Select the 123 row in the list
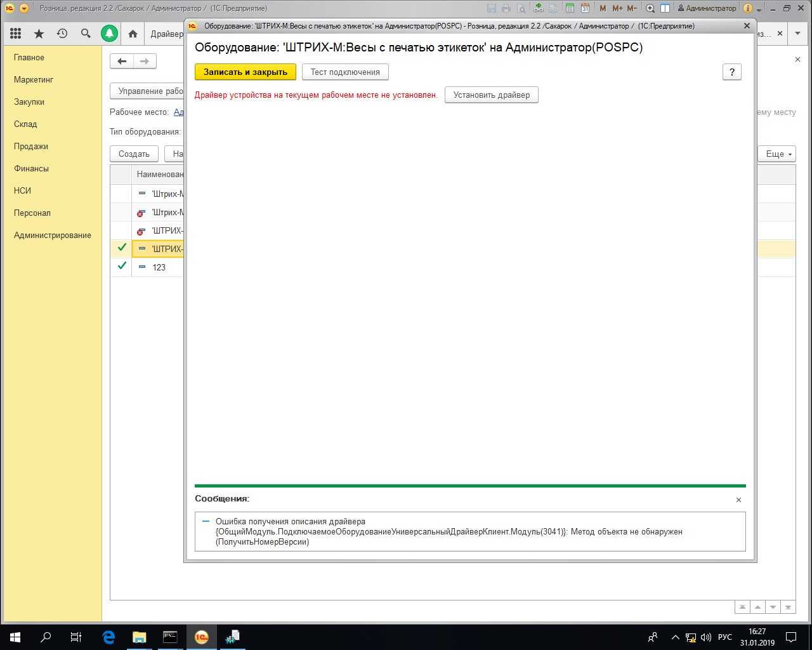 click(453, 267)
